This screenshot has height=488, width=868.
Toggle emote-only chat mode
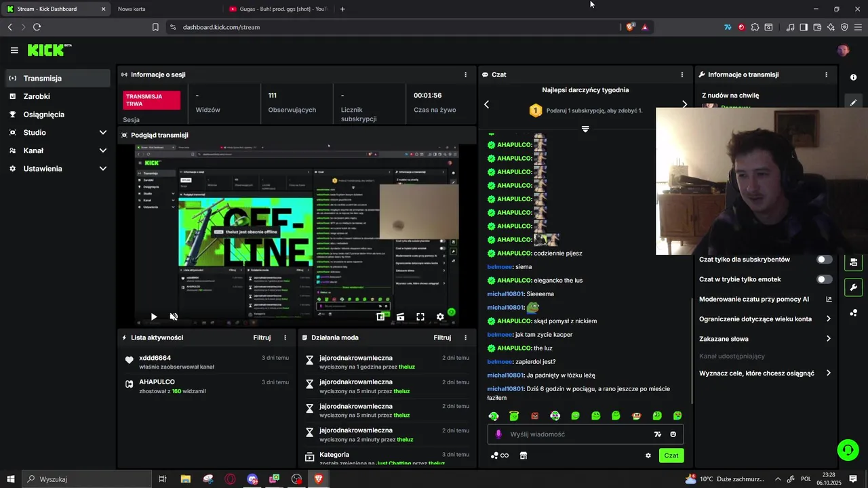825,279
